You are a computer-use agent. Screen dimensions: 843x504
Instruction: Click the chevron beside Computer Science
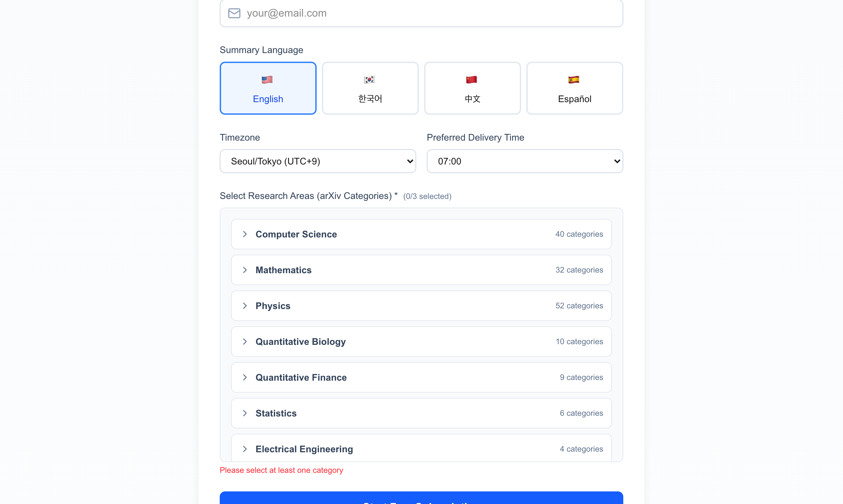click(245, 234)
